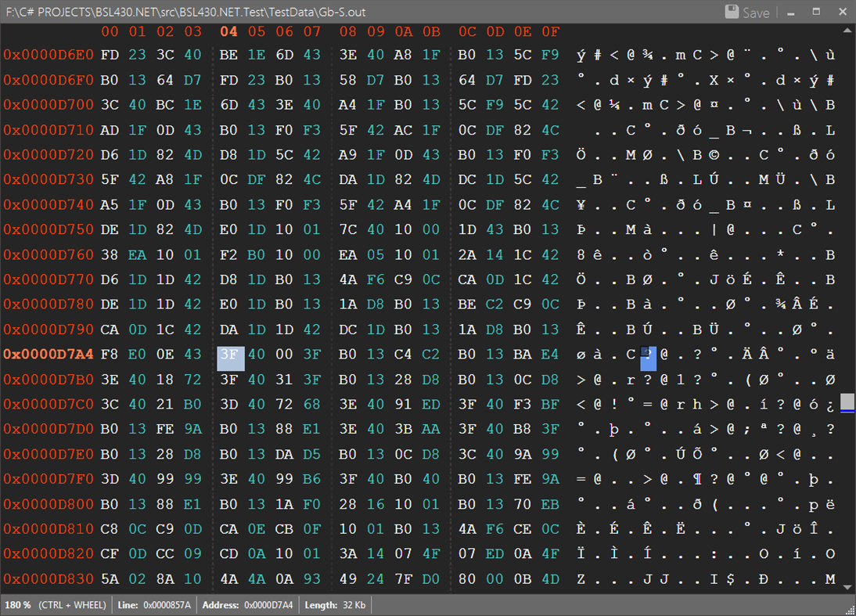Screen dimensions: 856x616
Task: Select the bold address label 0x0000D7A4
Action: pos(49,354)
